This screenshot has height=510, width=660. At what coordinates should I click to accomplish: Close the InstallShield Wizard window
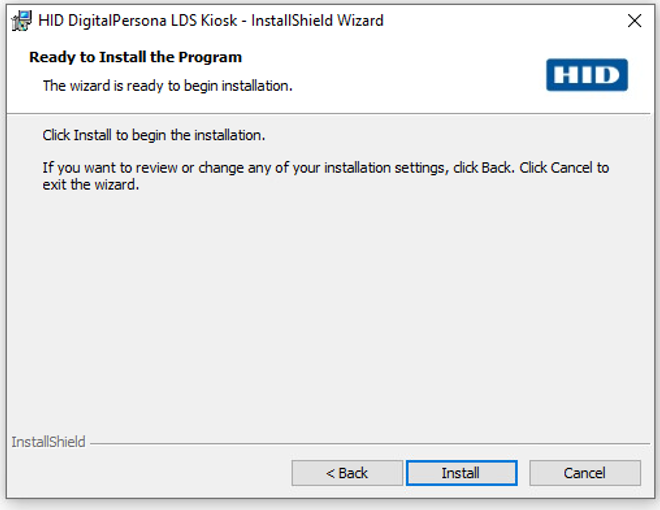633,21
